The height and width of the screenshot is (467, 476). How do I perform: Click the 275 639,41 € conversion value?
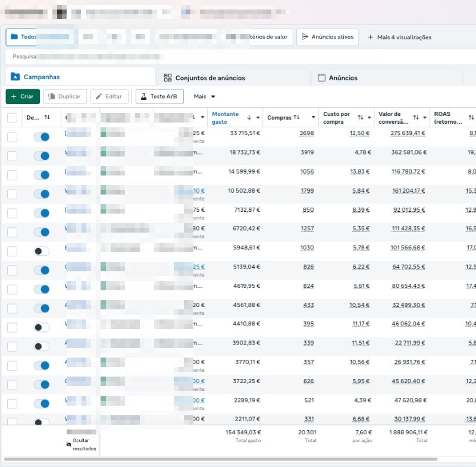click(408, 133)
